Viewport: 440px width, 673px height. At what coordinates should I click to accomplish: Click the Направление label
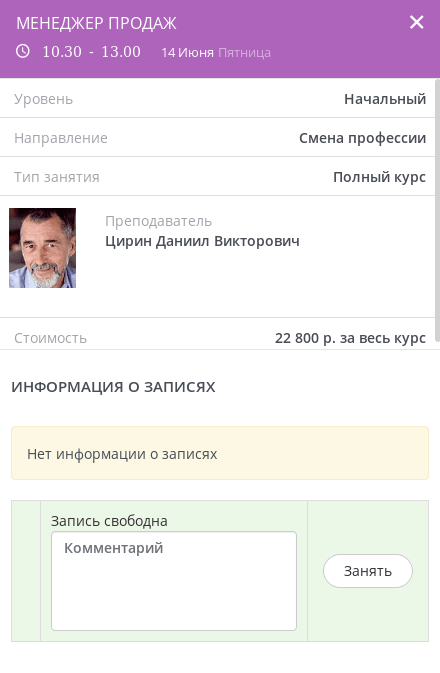(x=61, y=138)
